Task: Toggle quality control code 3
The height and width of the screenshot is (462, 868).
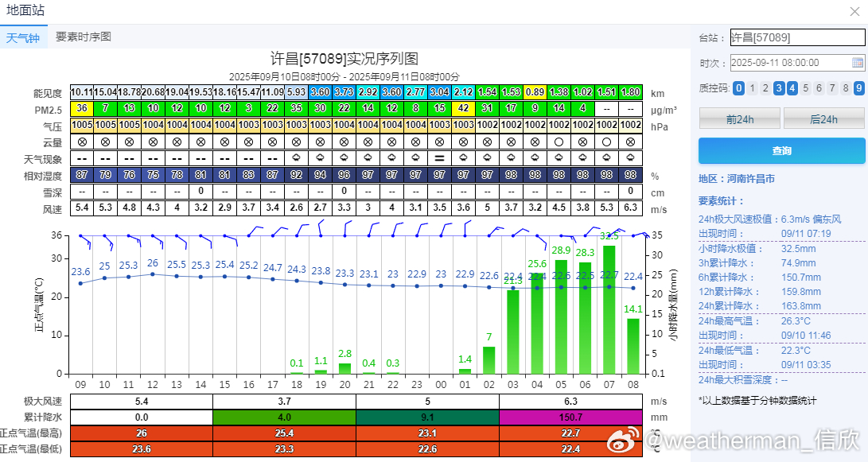Action: (779, 88)
